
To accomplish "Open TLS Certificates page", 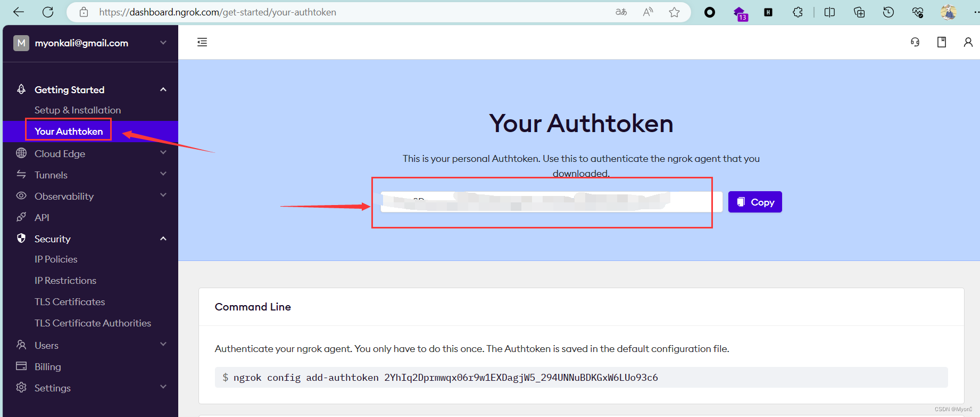I will [x=70, y=302].
